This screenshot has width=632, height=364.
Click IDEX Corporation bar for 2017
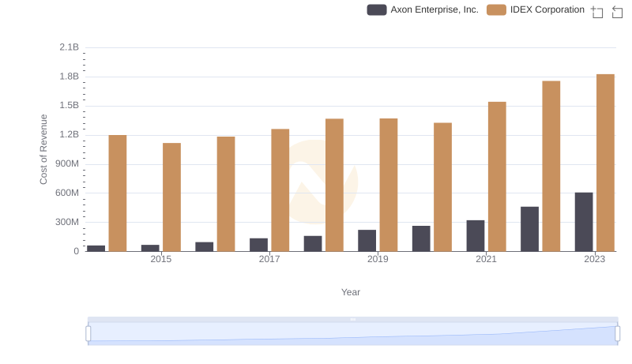280,190
